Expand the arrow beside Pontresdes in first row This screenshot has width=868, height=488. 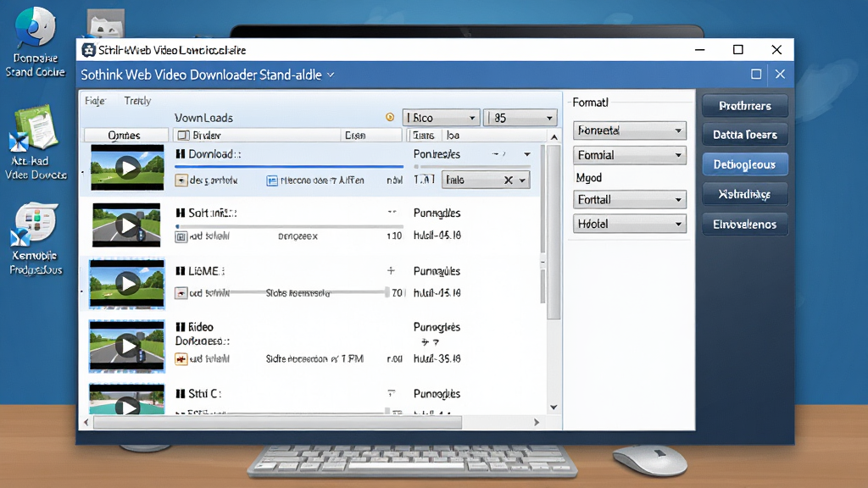point(527,154)
